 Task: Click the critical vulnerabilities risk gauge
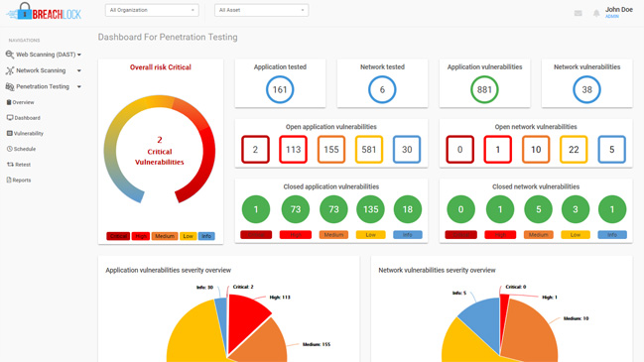coord(160,150)
